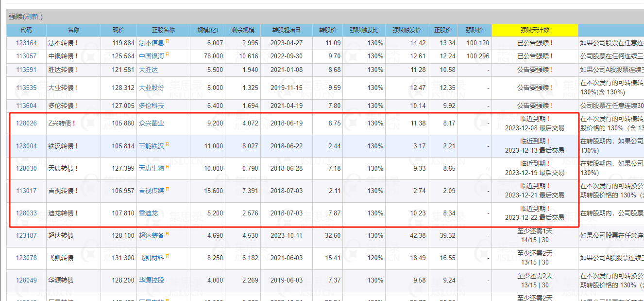Open the 众兴菌业 stock link
Image resolution: width=644 pixels, height=301 pixels.
(x=151, y=124)
